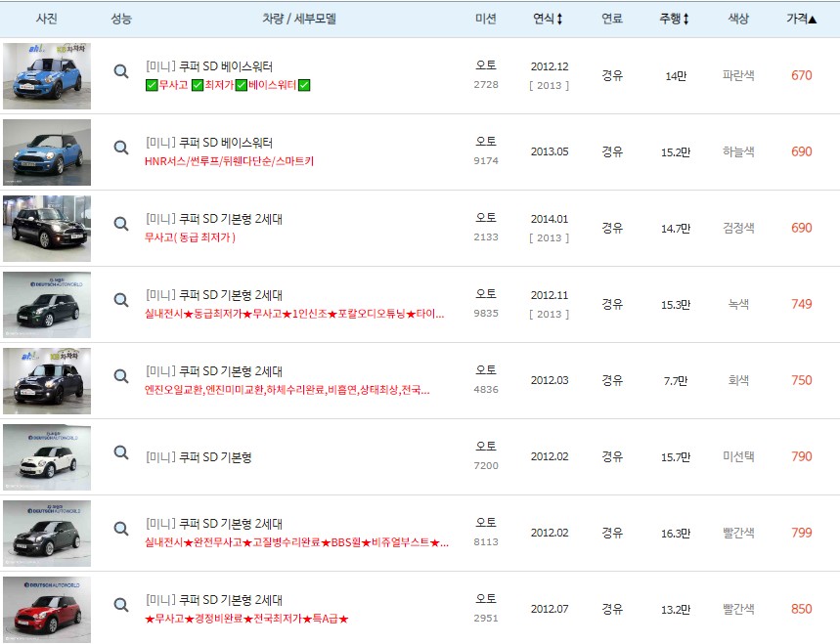
Task: Click year value 2012.07
Action: click(550, 609)
